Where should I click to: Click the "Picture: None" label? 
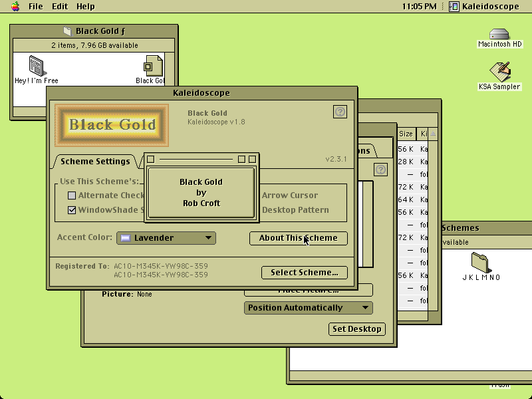127,294
